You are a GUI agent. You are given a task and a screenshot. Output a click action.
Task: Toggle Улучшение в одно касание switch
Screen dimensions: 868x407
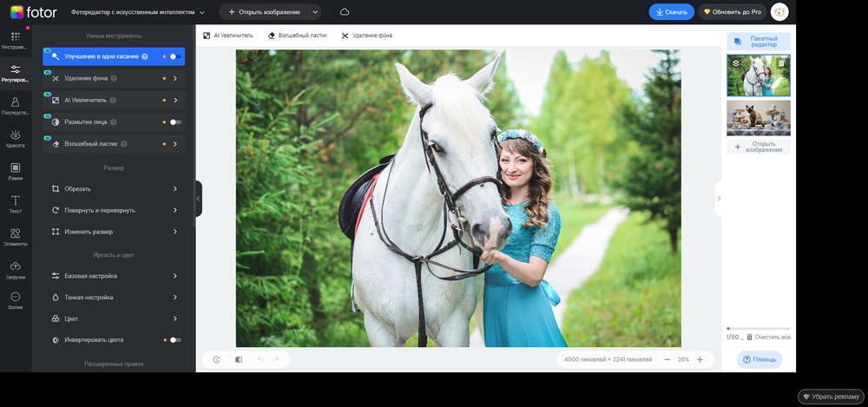point(175,56)
